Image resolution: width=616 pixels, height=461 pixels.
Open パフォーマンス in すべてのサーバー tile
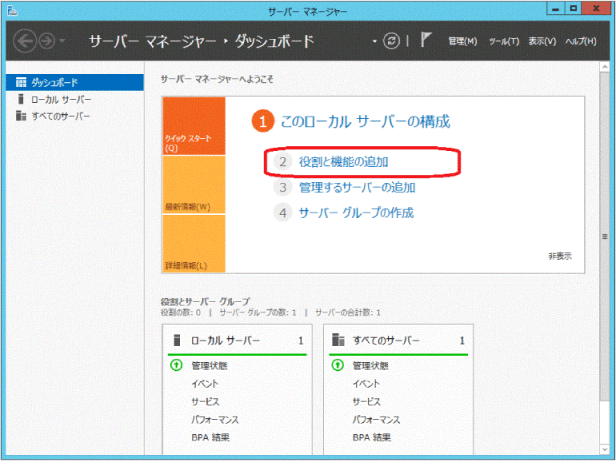click(x=376, y=420)
